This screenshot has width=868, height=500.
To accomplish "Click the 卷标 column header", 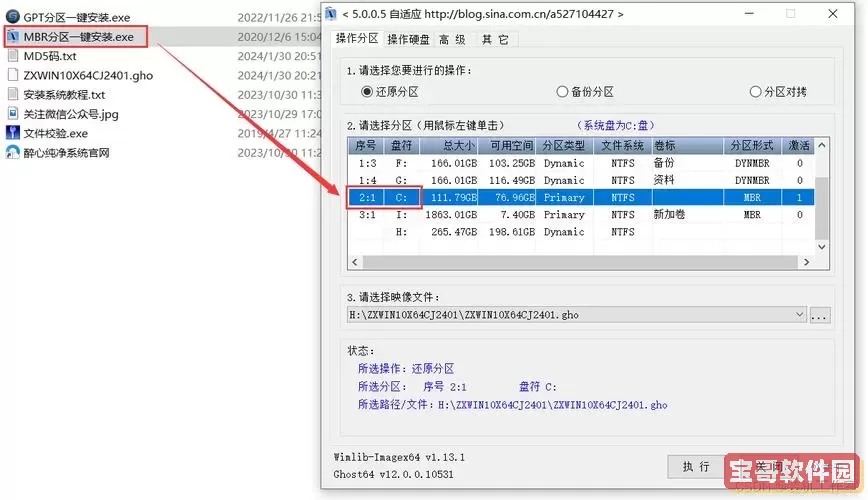I will point(688,146).
